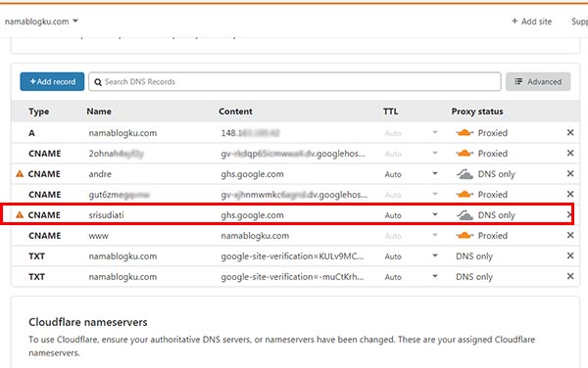Click the TTL column header
The width and height of the screenshot is (588, 368).
click(x=391, y=112)
